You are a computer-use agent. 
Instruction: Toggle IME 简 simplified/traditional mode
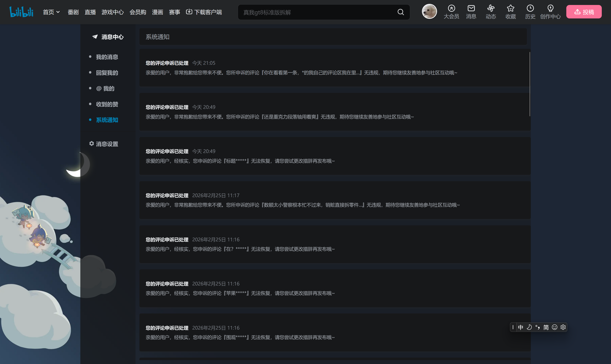coord(546,327)
